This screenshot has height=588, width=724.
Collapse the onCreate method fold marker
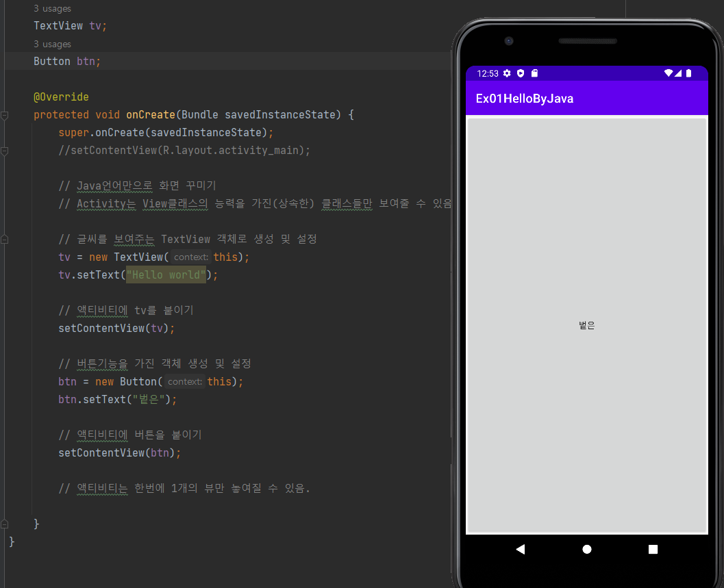[5, 116]
